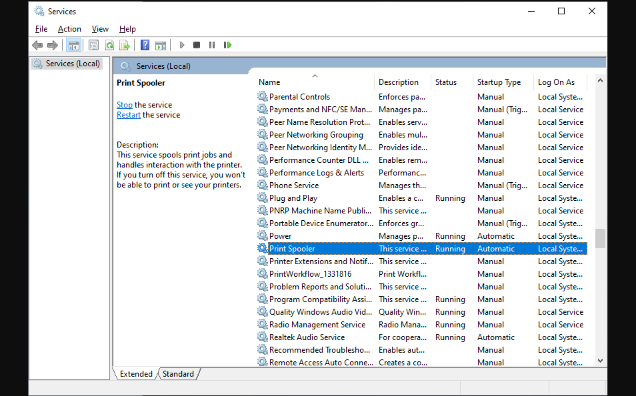Select the Remote Access Auto Connection row

tap(422, 362)
